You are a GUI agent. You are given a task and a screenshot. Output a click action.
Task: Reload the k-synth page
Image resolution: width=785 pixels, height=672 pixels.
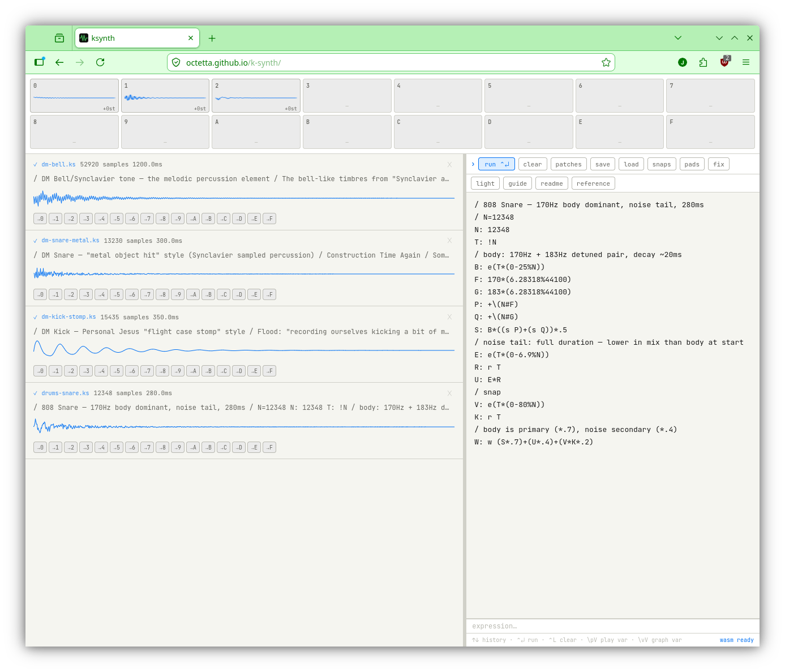100,62
